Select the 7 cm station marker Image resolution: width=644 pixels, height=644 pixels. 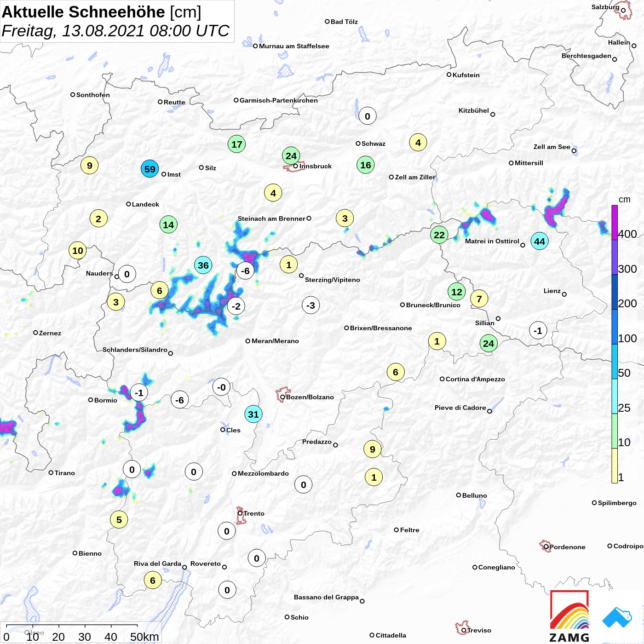pyautogui.click(x=479, y=299)
